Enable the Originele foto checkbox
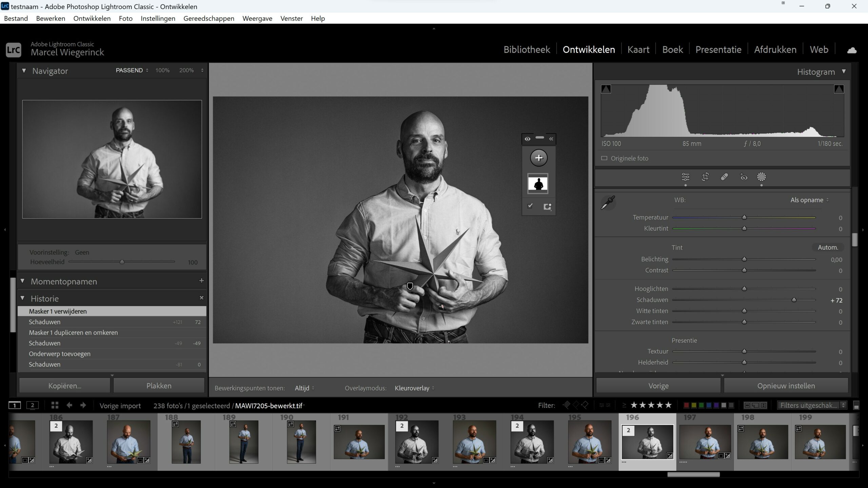The width and height of the screenshot is (868, 488). pyautogui.click(x=604, y=158)
